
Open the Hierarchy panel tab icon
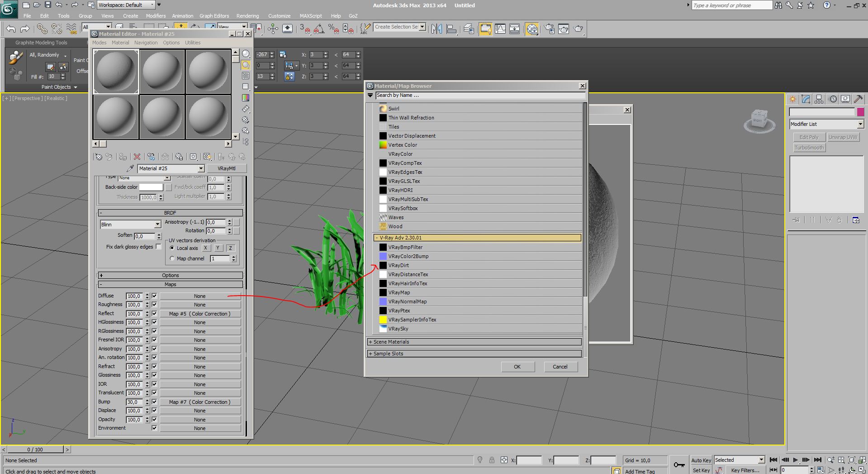click(x=819, y=99)
